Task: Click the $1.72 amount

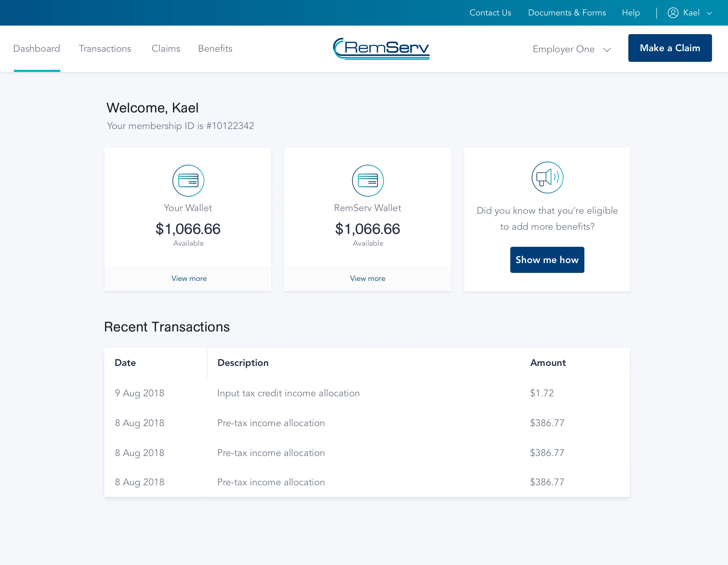Action: 542,393
